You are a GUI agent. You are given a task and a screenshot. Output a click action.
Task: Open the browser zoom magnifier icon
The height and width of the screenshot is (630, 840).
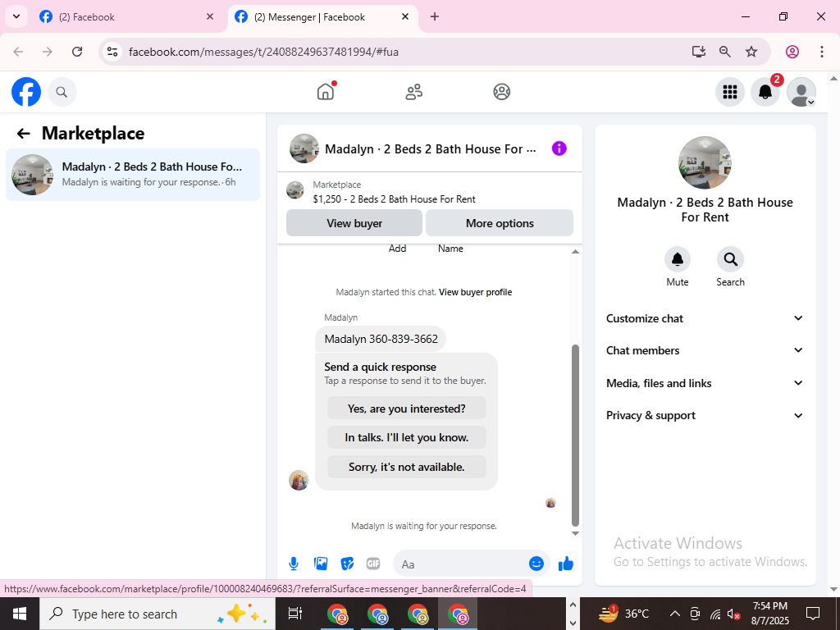click(x=725, y=52)
